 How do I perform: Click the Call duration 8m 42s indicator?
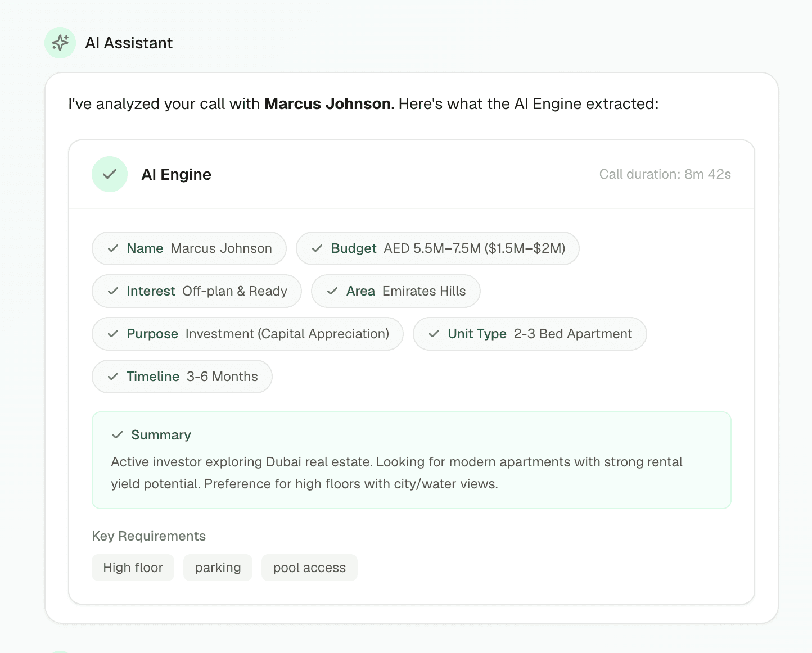tap(665, 174)
